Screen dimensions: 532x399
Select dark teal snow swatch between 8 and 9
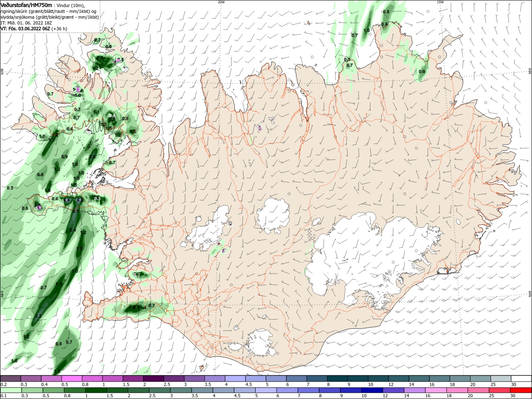coord(337,379)
